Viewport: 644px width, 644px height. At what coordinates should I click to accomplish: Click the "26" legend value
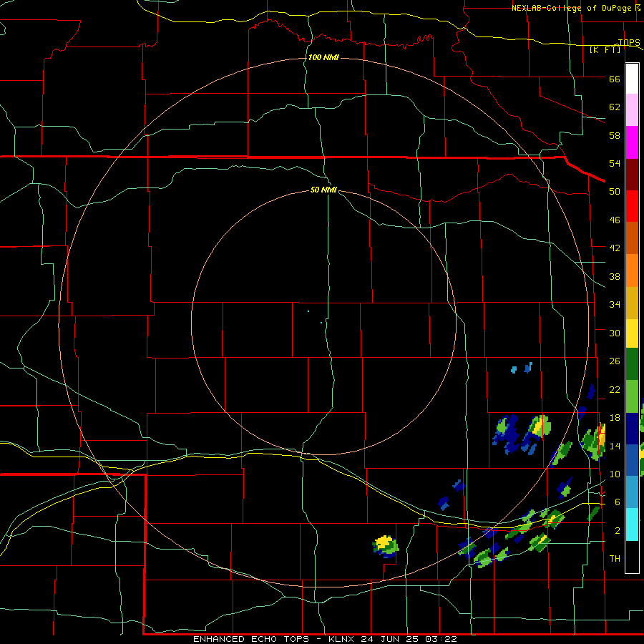tap(615, 361)
